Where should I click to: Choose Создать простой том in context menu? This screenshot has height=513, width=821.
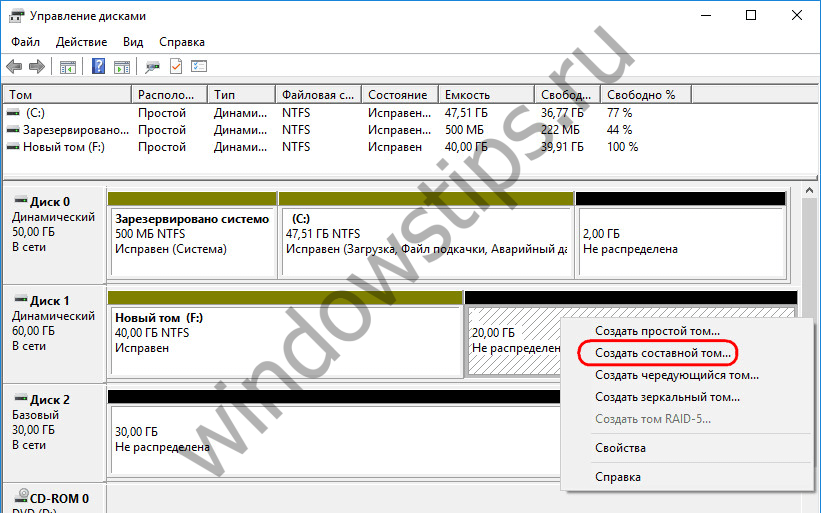(x=657, y=331)
